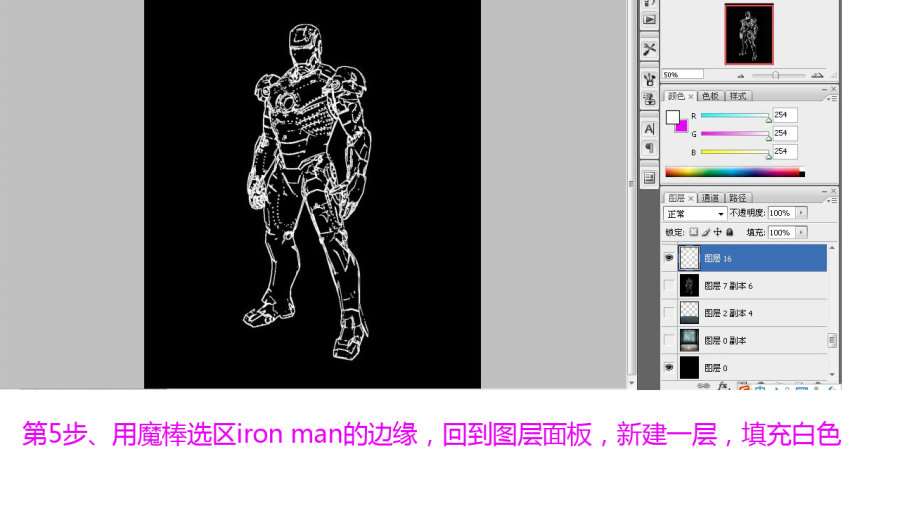Click the B channel slider handle
Screen dimensions: 900x506
pos(769,155)
